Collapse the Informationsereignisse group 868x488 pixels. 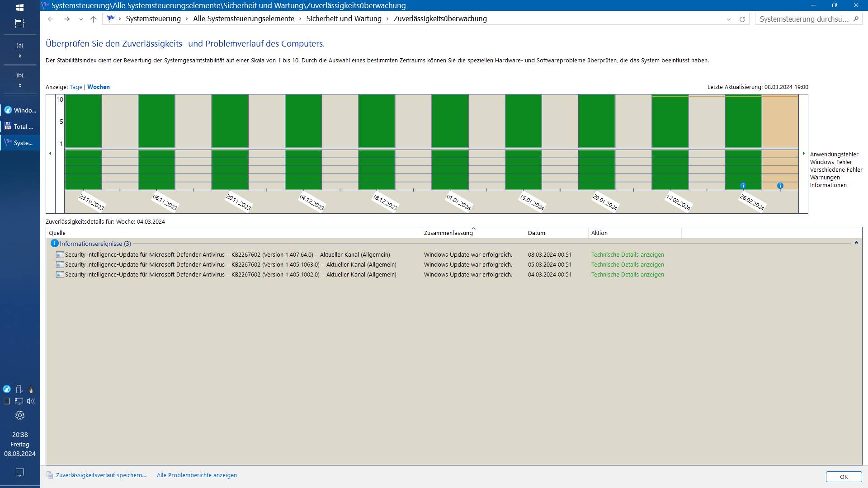pyautogui.click(x=856, y=243)
